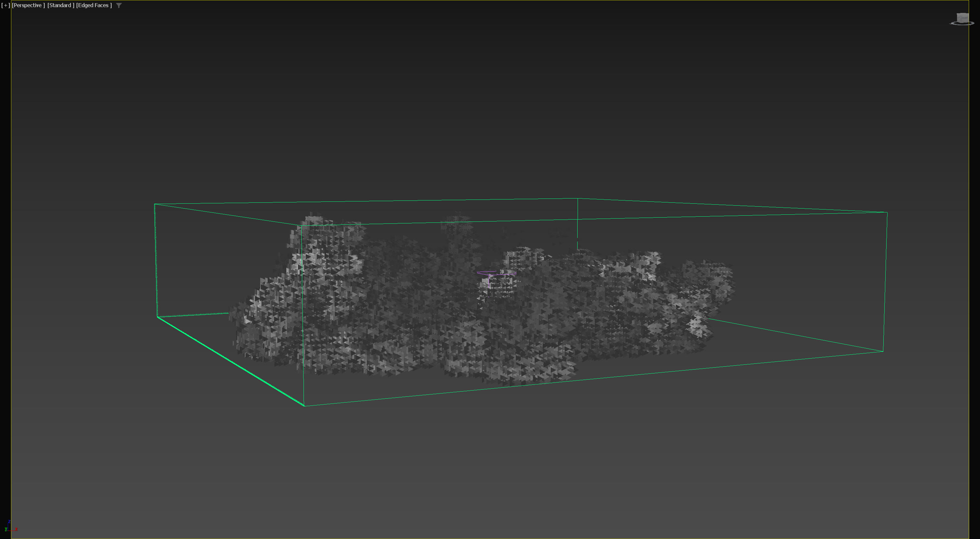
Task: Click the thick green front-bottom bounding edge
Action: (x=230, y=361)
